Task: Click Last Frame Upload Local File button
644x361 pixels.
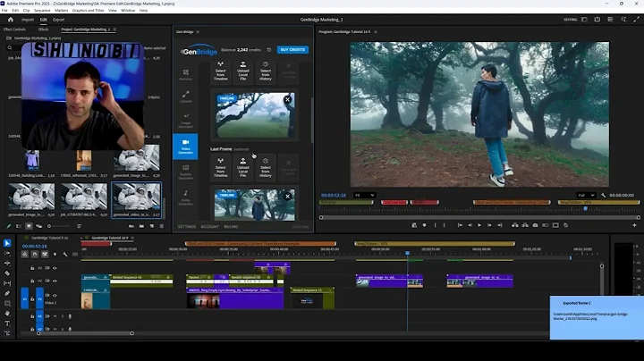Action: coord(243,167)
